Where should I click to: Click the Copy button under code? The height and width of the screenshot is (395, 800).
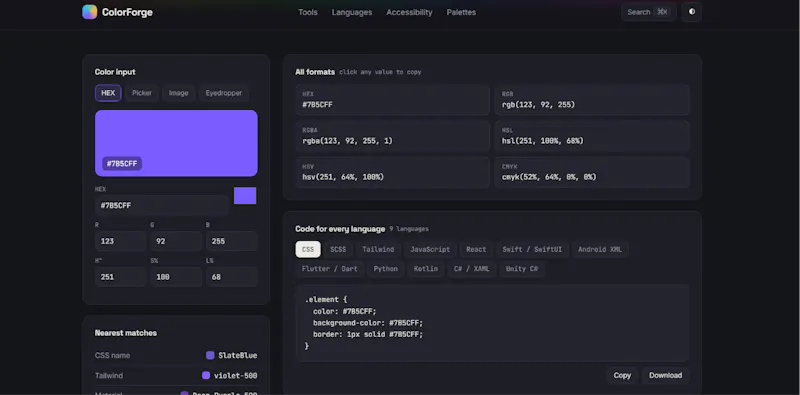(x=622, y=375)
